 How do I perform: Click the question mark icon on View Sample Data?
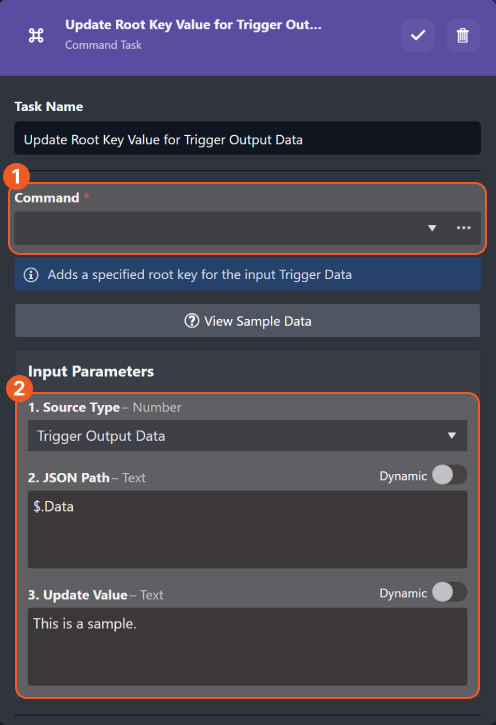click(x=192, y=321)
